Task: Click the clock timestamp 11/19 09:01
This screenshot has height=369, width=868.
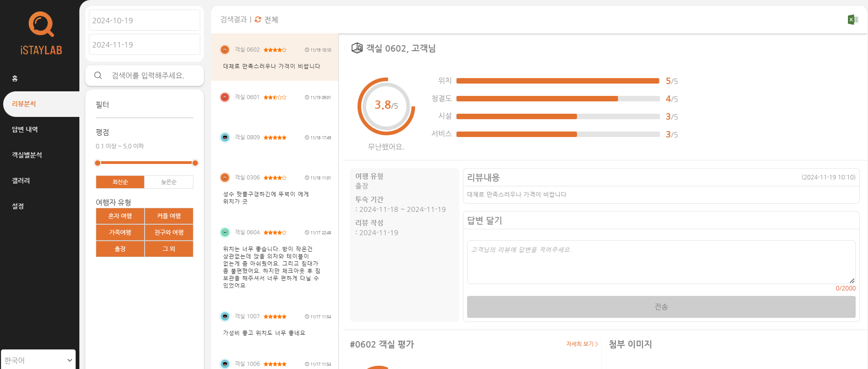Action: coord(318,98)
